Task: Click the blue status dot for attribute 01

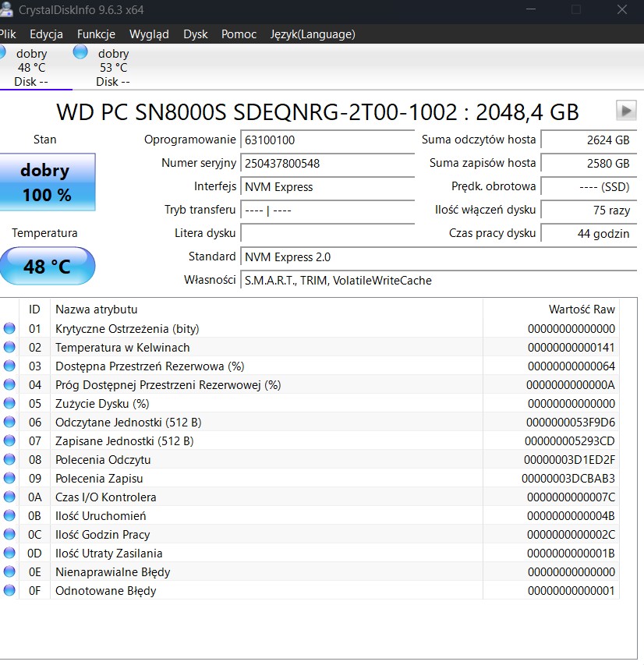Action: (9, 329)
